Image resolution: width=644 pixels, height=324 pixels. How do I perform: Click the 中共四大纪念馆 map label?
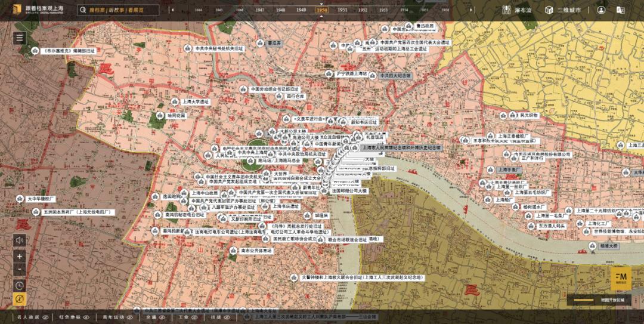click(x=396, y=76)
